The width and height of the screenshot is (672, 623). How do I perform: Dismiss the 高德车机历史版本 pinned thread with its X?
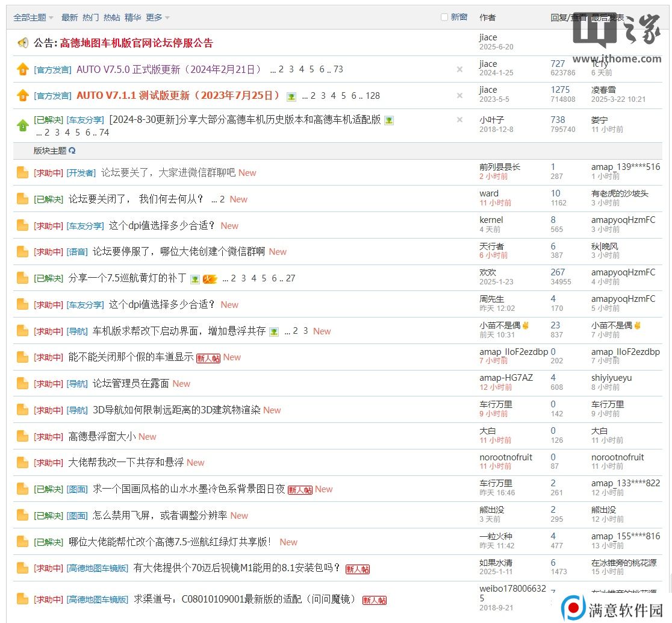[x=459, y=120]
